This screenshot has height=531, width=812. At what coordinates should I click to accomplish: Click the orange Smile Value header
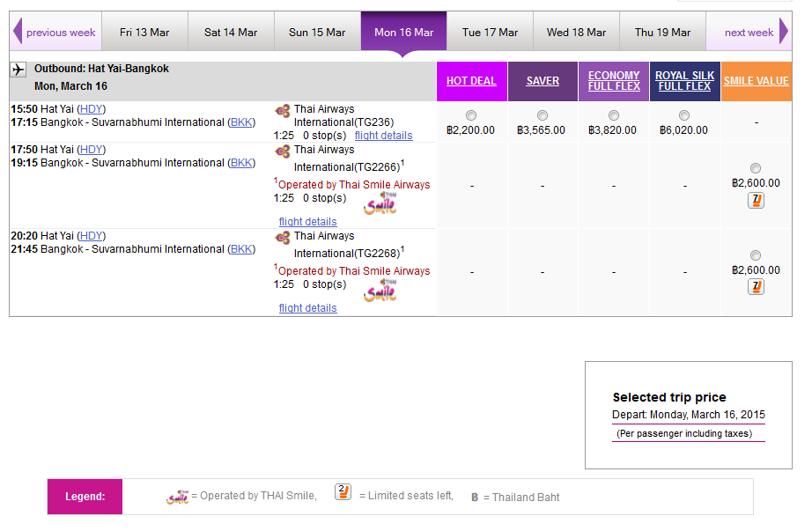coord(756,81)
